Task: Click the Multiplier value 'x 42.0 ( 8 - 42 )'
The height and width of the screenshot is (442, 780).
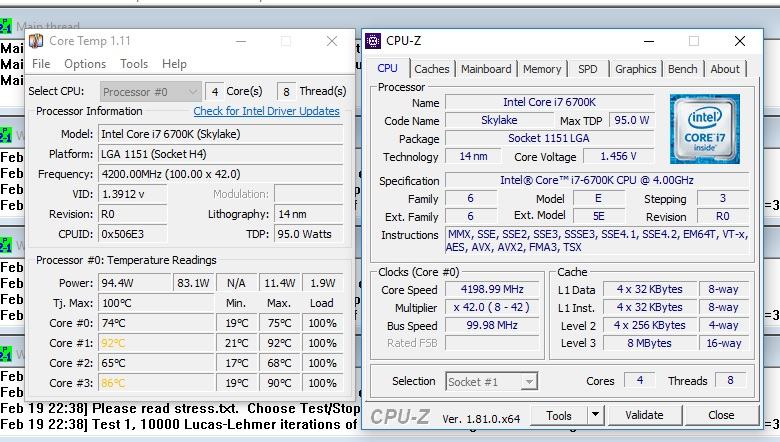Action: coord(492,307)
